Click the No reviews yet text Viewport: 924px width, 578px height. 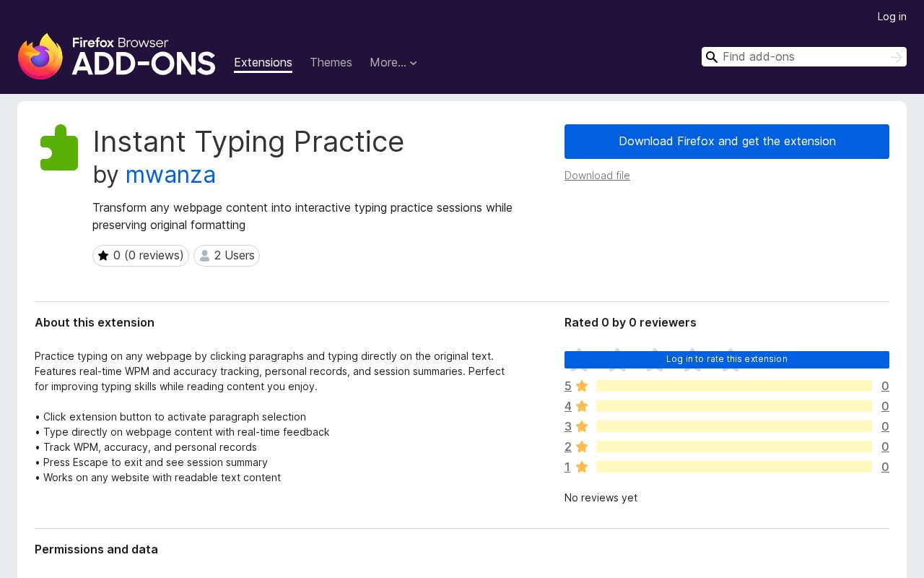[601, 498]
